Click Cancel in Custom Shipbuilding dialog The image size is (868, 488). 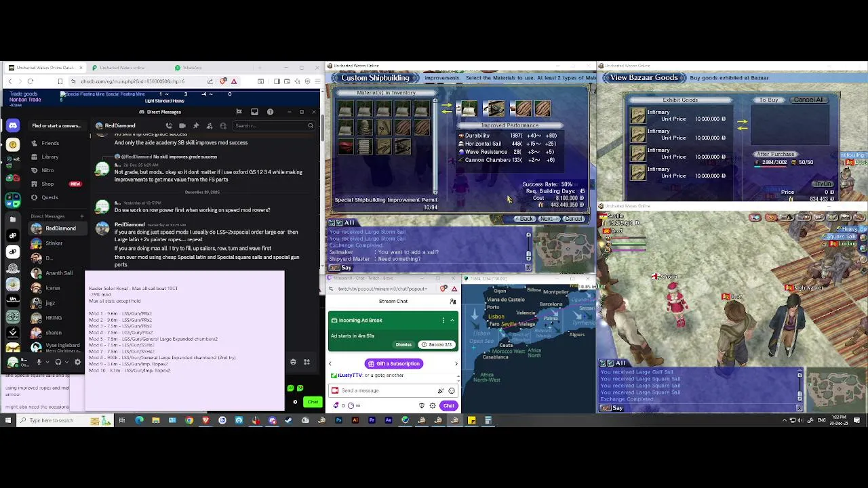coord(573,219)
